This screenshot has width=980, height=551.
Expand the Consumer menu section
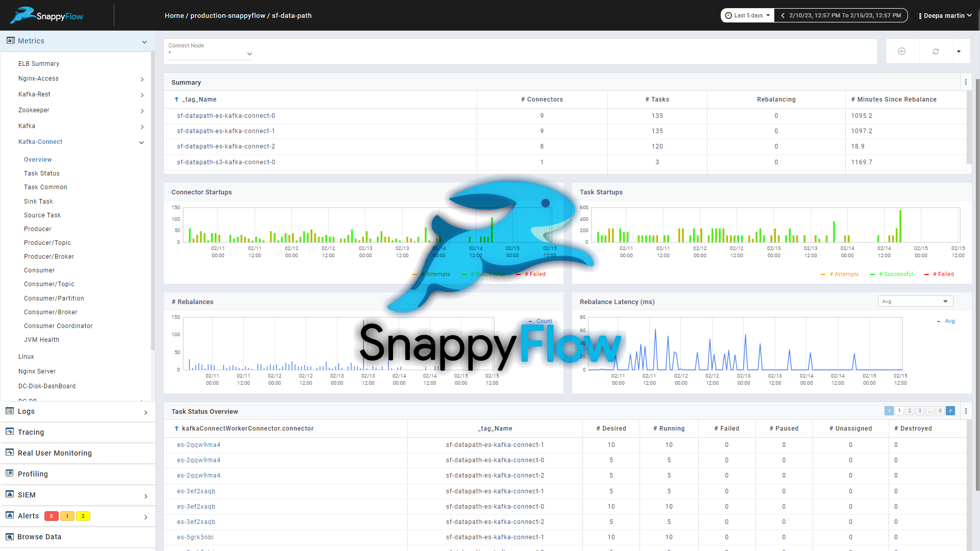tap(38, 270)
